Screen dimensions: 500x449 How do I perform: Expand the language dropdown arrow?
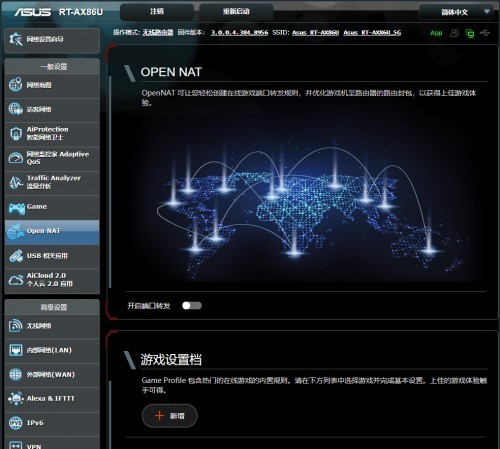pyautogui.click(x=487, y=12)
